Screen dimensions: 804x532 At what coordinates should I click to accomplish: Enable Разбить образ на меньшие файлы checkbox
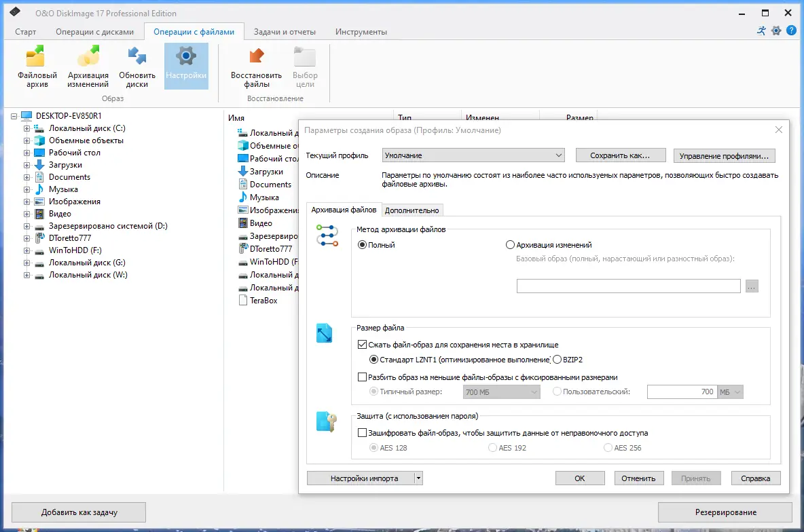pos(362,377)
